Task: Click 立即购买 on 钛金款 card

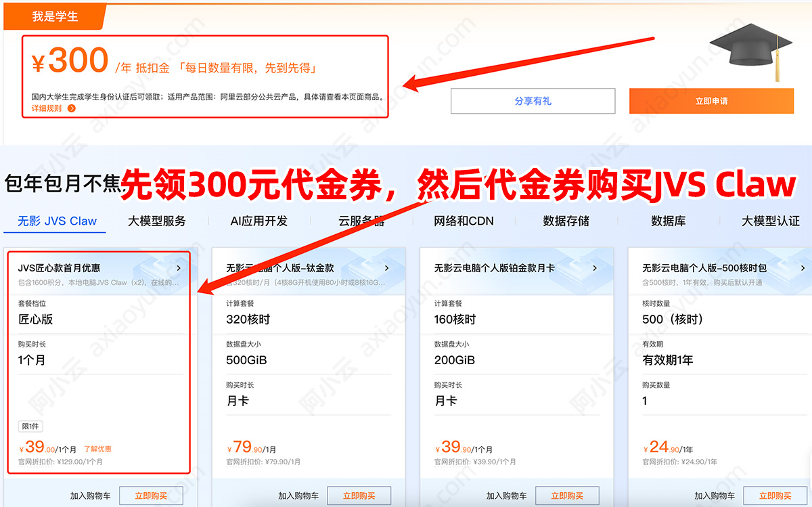Action: tap(359, 496)
